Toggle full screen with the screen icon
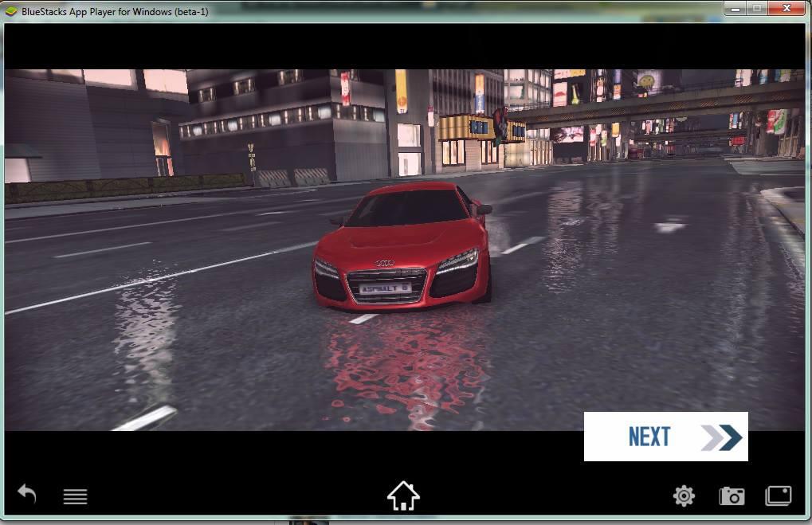 click(x=779, y=496)
